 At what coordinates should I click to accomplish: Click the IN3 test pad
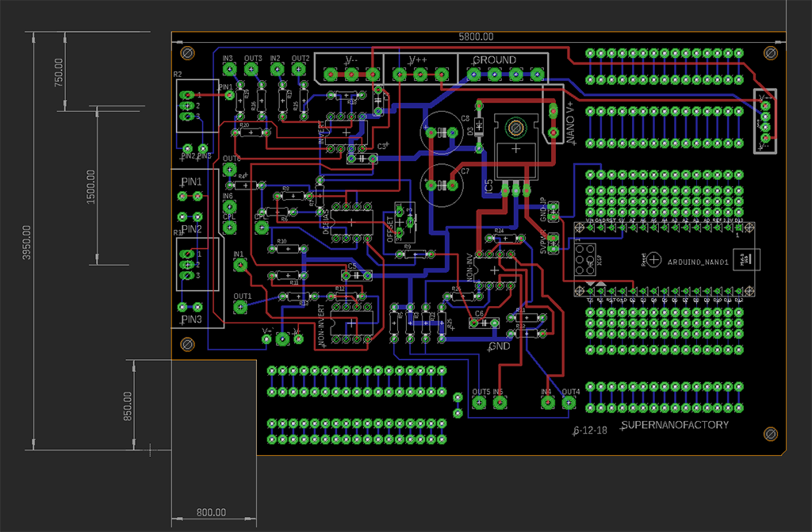coord(228,69)
